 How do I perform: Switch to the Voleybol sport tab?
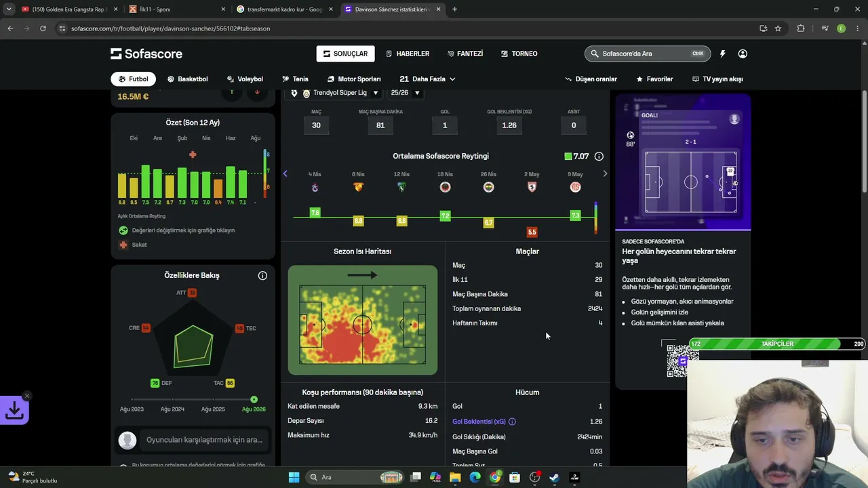pos(245,79)
